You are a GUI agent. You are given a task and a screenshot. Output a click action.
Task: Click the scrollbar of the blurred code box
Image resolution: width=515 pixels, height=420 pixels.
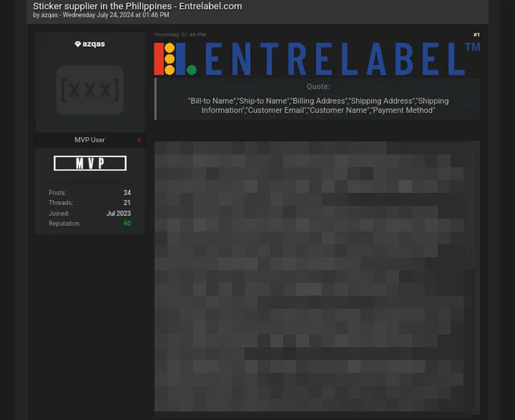(x=476, y=276)
